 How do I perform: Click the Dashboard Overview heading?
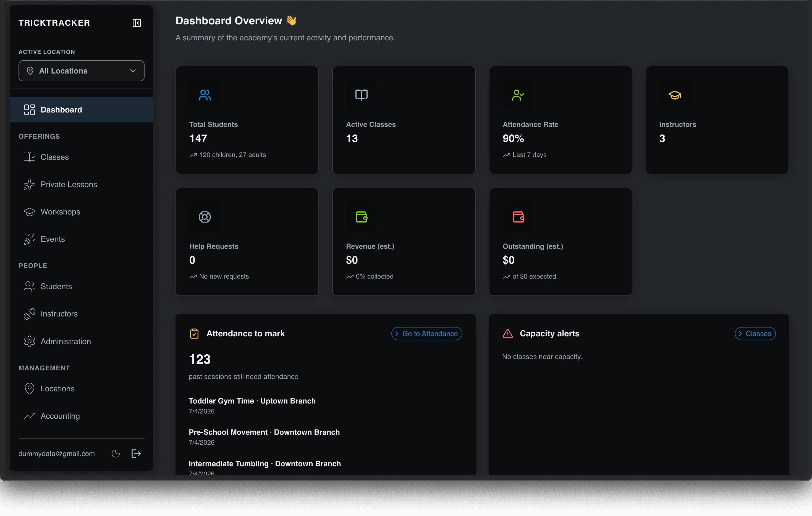pyautogui.click(x=229, y=20)
